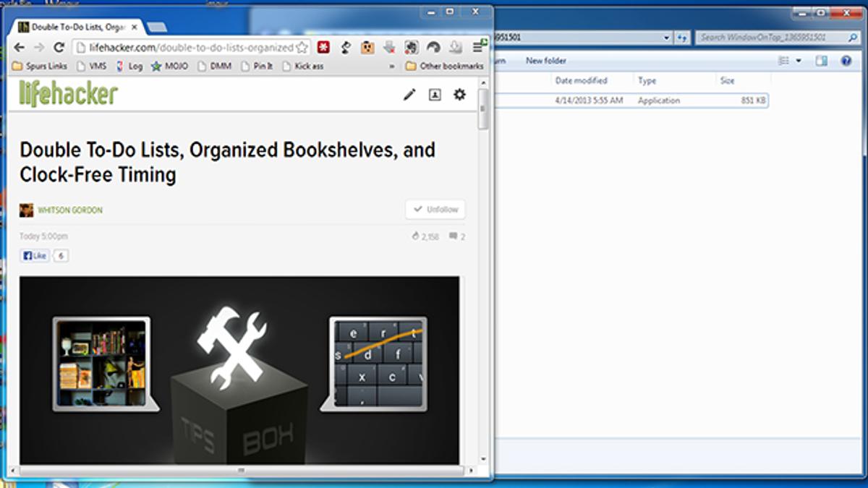Screen dimensions: 868x488
Task: Open the Whitson Gordon author link
Action: coord(70,210)
